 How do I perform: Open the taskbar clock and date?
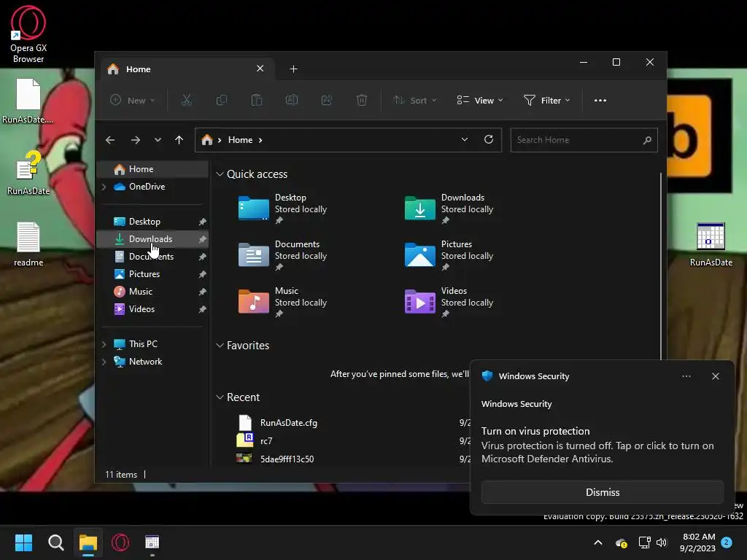click(x=698, y=542)
